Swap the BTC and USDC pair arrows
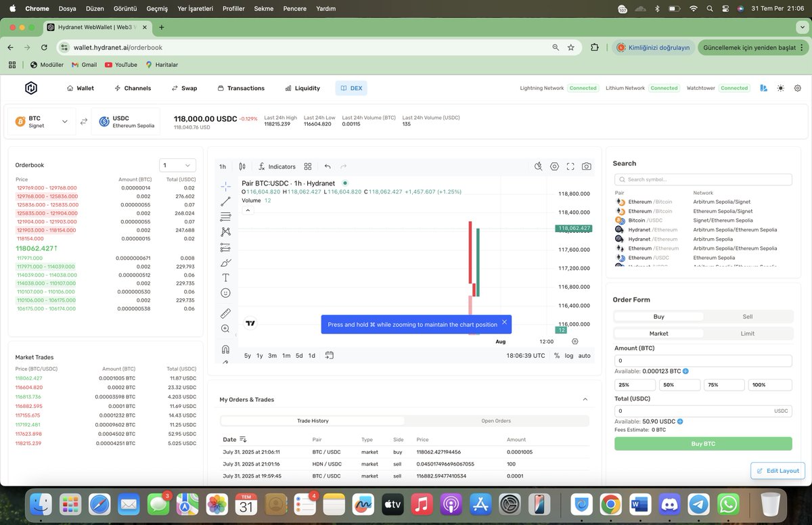This screenshot has height=525, width=812. (x=84, y=122)
